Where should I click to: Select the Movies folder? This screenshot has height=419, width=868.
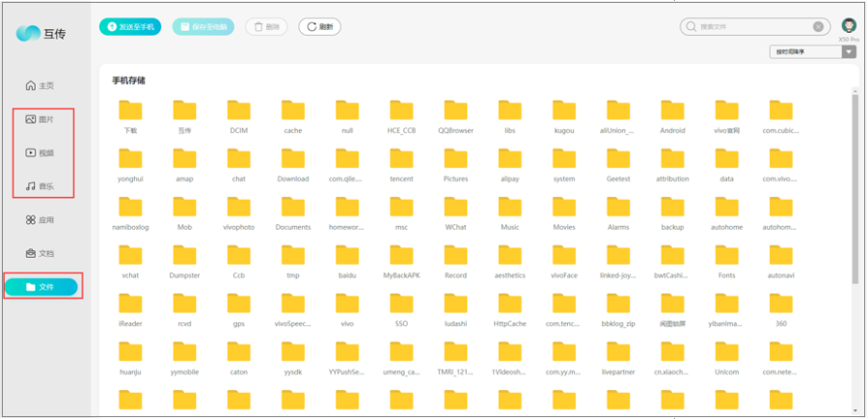[x=564, y=212]
